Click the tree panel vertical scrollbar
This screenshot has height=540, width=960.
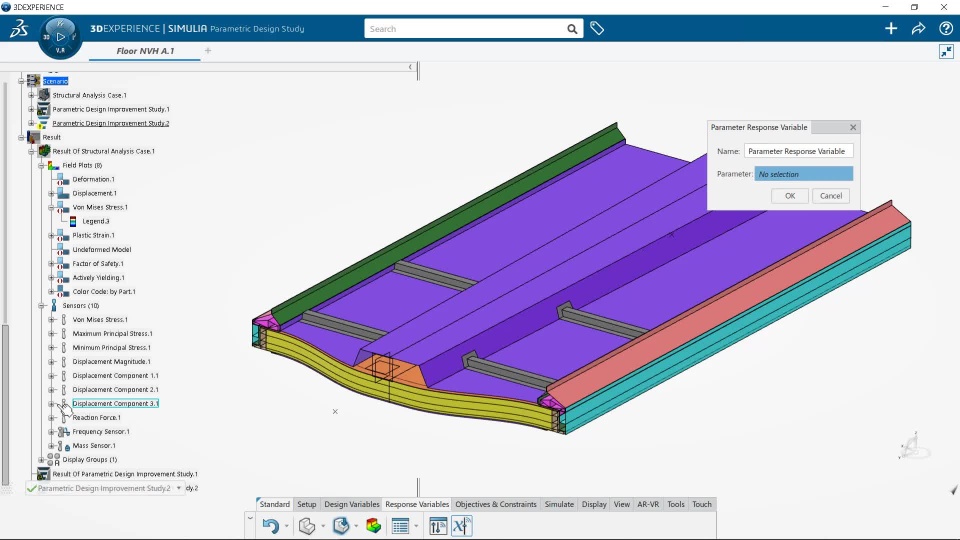click(6, 404)
